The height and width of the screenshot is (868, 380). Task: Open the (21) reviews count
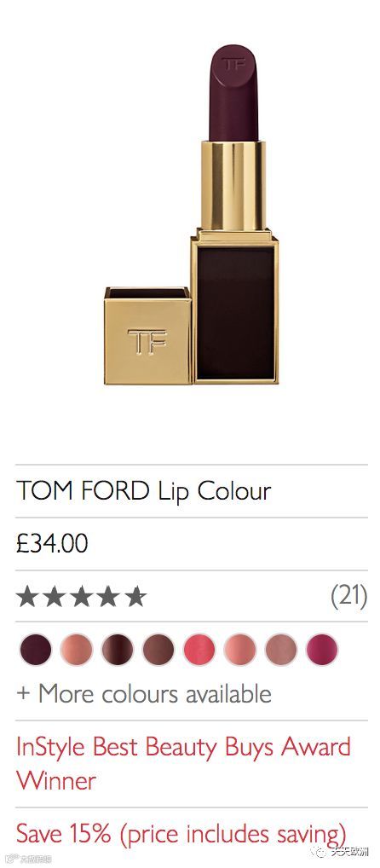[349, 596]
